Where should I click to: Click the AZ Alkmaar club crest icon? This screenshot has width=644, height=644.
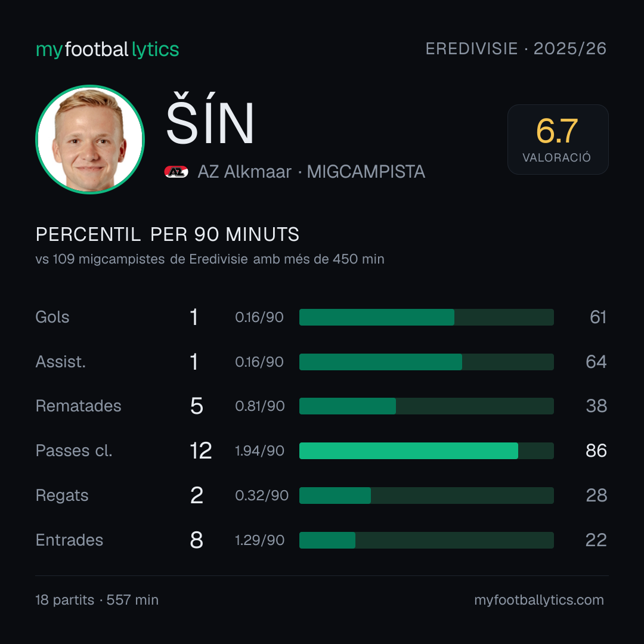(176, 172)
